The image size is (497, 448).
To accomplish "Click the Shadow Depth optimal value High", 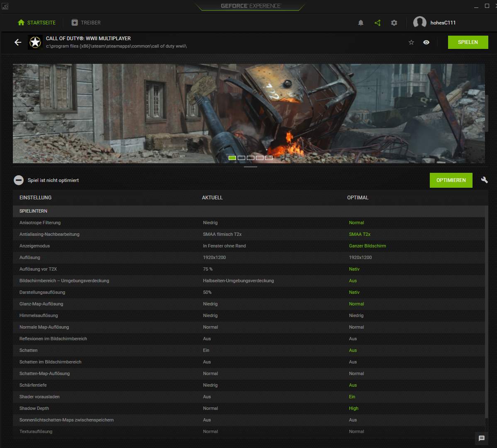I will (x=353, y=409).
